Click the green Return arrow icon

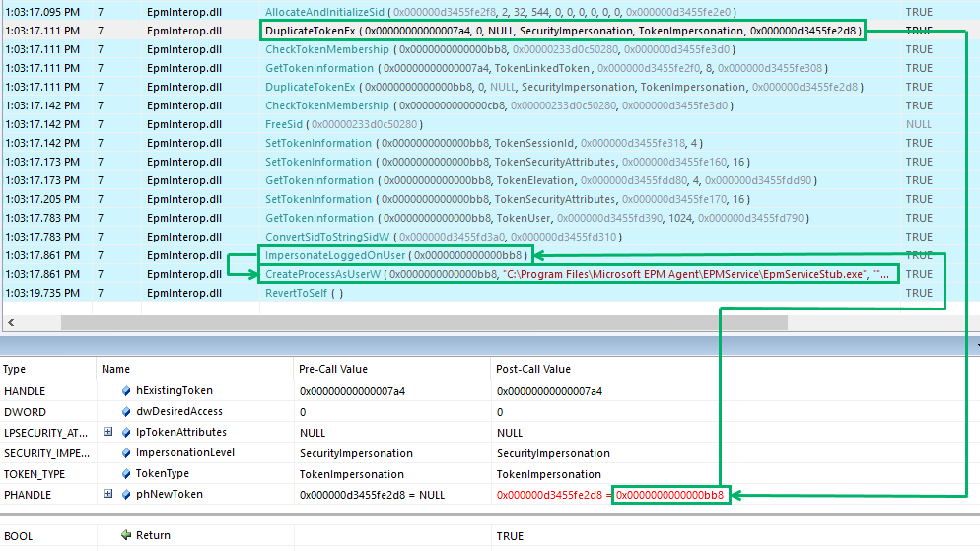point(126,535)
